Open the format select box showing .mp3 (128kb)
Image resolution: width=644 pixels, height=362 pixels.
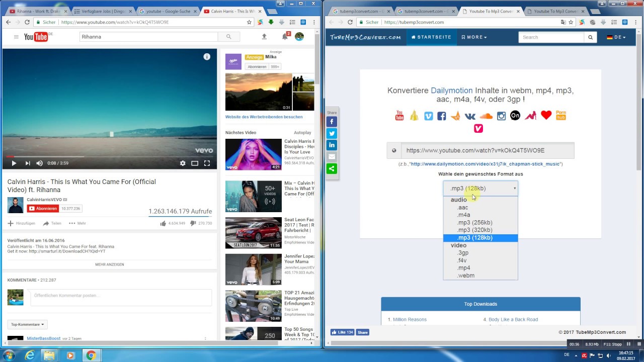point(480,189)
